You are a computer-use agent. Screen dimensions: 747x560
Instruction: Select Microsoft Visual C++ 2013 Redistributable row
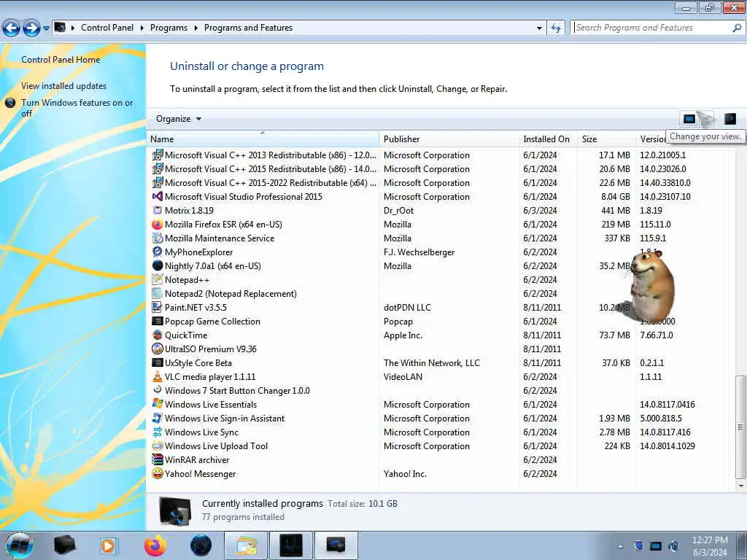tap(440, 155)
